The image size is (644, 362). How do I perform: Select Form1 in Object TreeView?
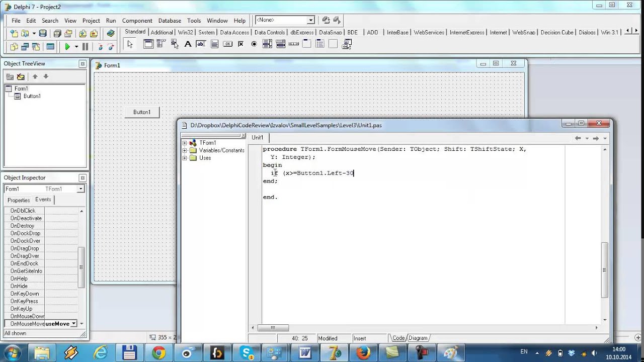tap(21, 88)
